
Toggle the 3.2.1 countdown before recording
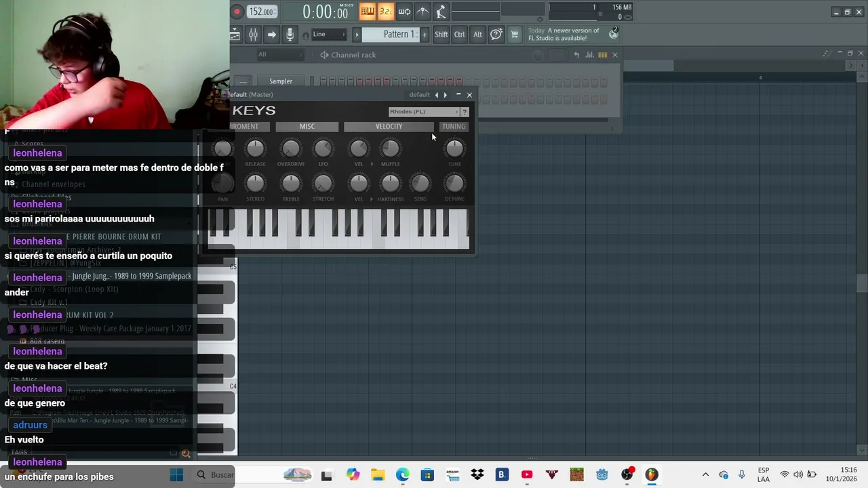tap(385, 11)
